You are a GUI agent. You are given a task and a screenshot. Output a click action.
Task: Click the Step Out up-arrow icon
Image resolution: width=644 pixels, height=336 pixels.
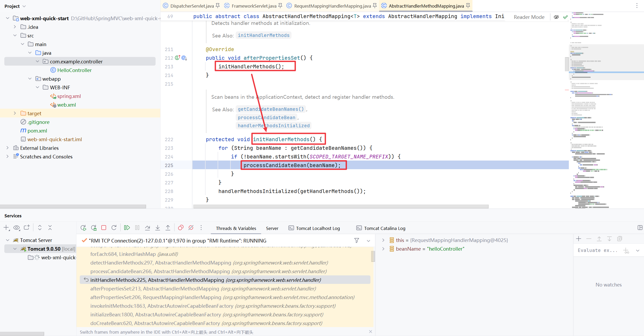(168, 228)
